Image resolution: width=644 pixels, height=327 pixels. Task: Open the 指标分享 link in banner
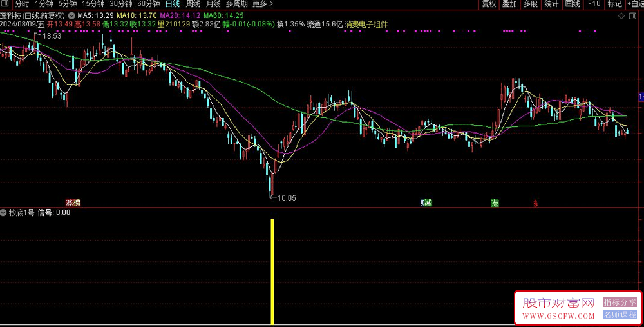[x=620, y=302]
